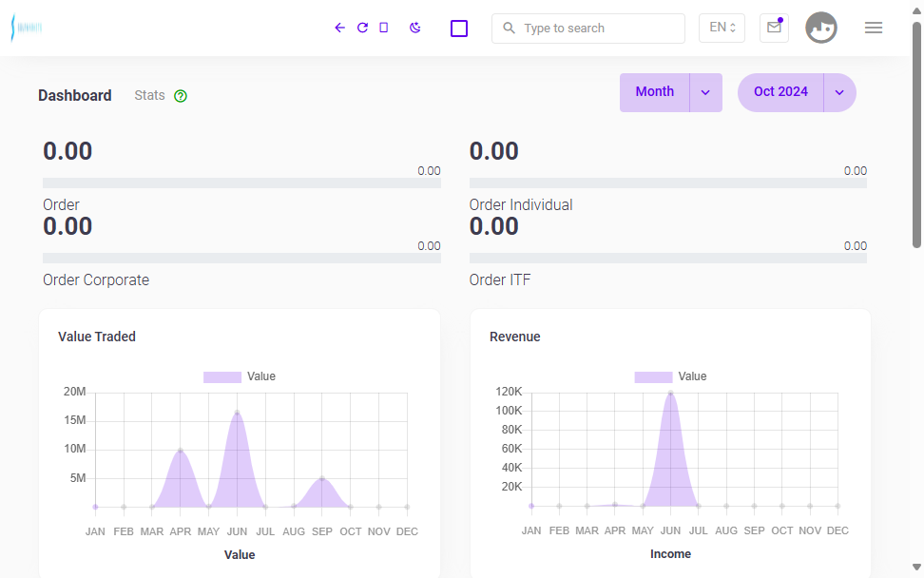Image resolution: width=924 pixels, height=578 pixels.
Task: Click the APR data point in Value Traded chart
Action: [181, 451]
